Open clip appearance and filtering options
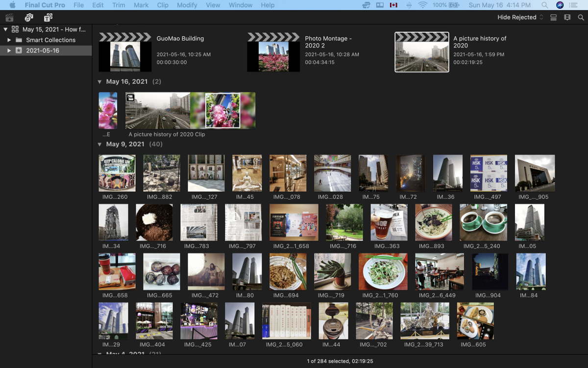This screenshot has width=588, height=368. click(567, 18)
